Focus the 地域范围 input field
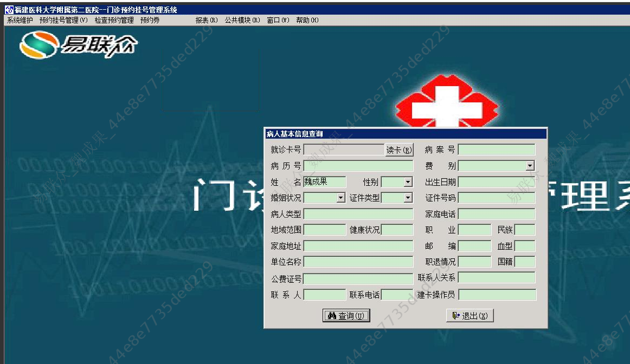 pyautogui.click(x=325, y=230)
